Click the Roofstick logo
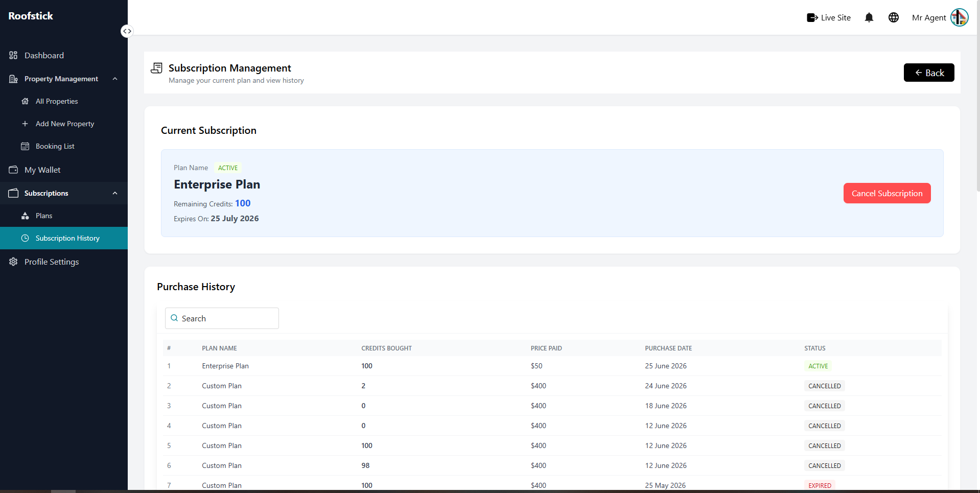 pos(31,16)
